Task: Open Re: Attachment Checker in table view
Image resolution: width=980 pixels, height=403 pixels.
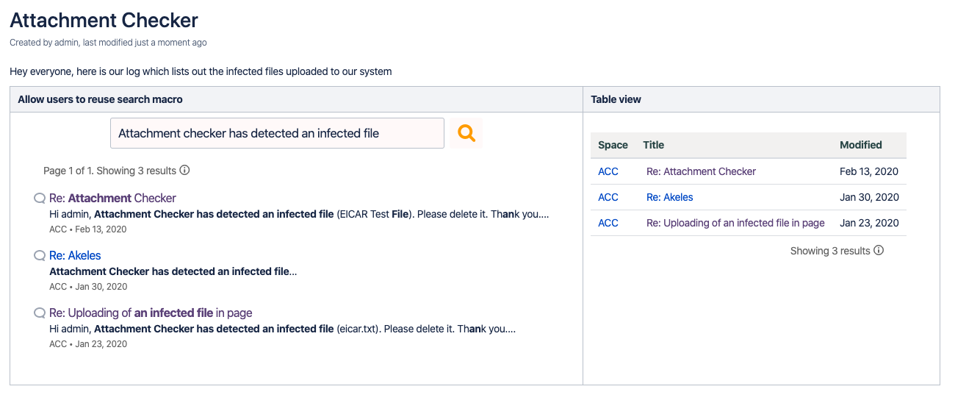Action: pos(701,171)
